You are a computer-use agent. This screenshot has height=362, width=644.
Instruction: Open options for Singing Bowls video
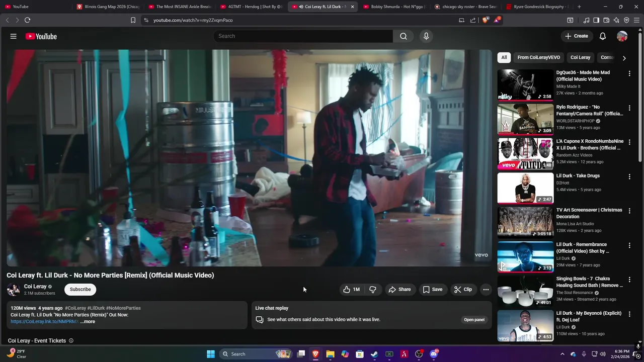pyautogui.click(x=629, y=280)
